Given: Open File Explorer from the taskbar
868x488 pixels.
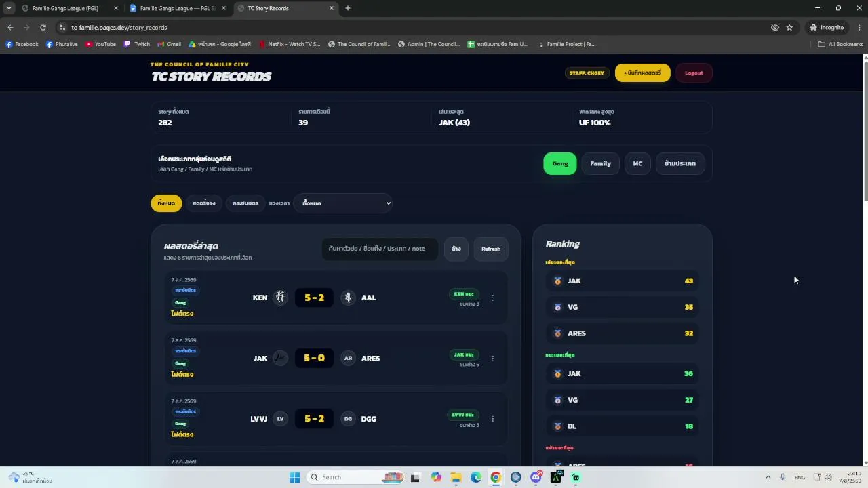Looking at the screenshot, I should [456, 477].
